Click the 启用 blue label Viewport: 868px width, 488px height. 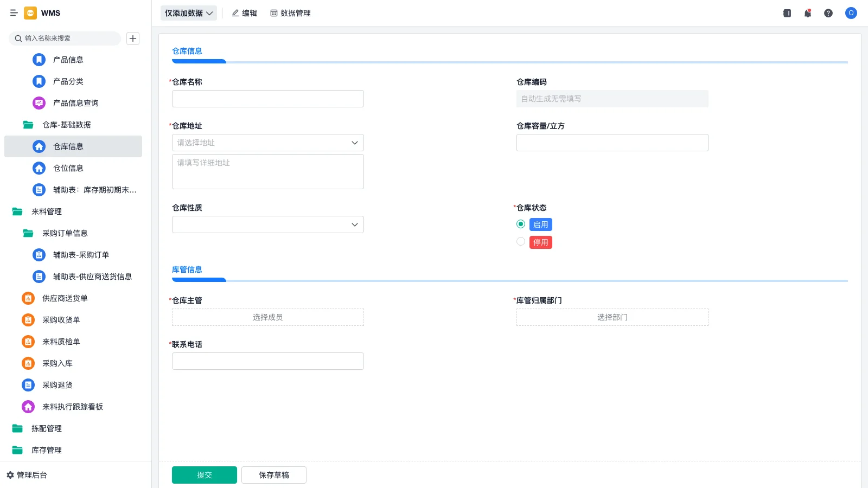click(541, 224)
